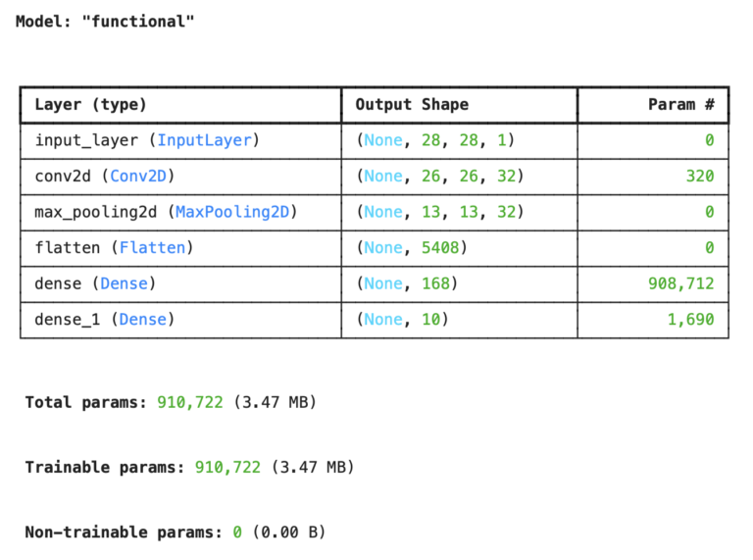Click param value 0 in flatten row
753x560 pixels.
709,248
